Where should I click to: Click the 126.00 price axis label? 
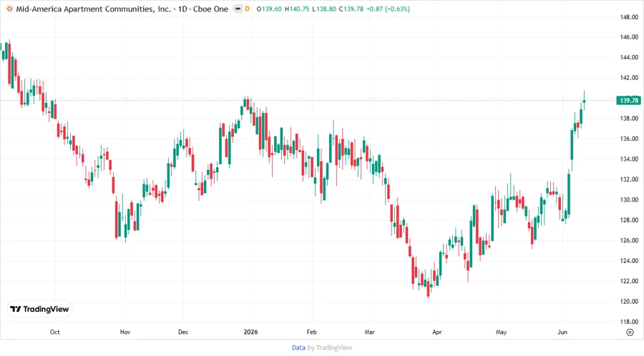[x=629, y=240]
